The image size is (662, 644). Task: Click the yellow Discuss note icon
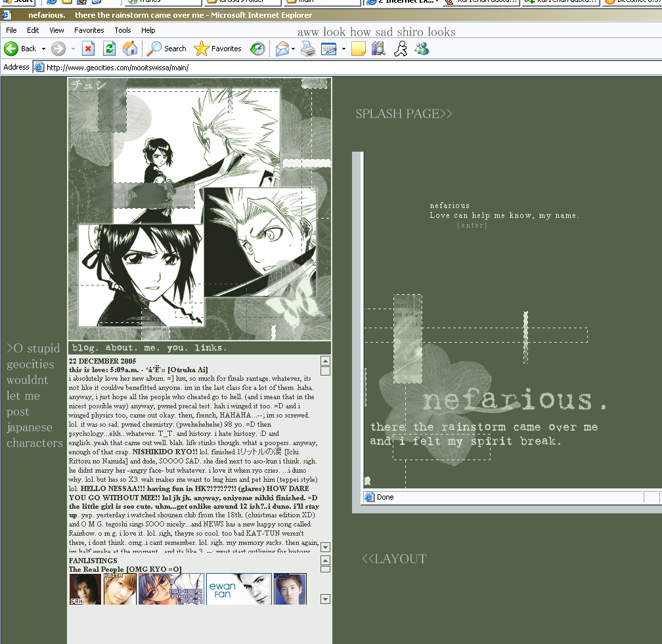[358, 49]
